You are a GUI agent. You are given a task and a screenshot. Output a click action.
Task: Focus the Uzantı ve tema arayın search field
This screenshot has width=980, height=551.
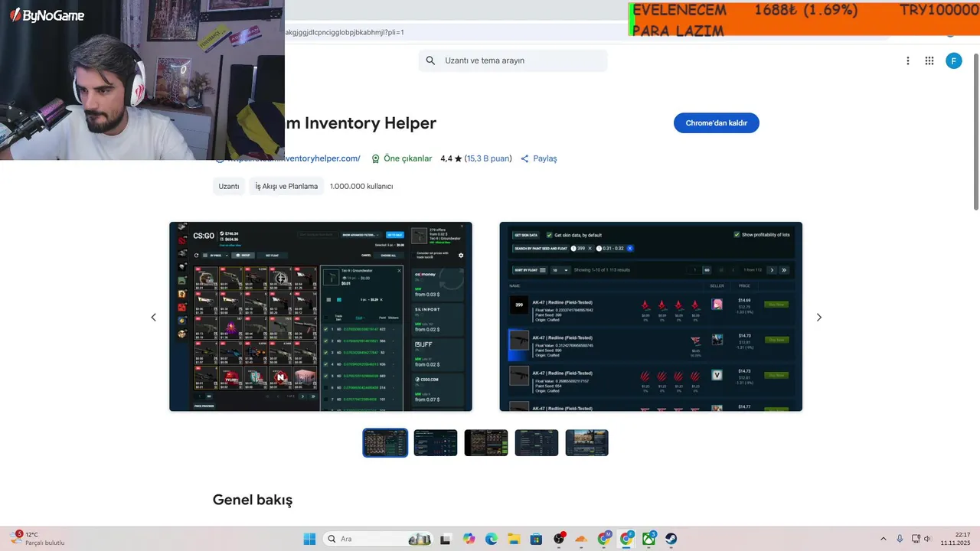click(x=513, y=60)
